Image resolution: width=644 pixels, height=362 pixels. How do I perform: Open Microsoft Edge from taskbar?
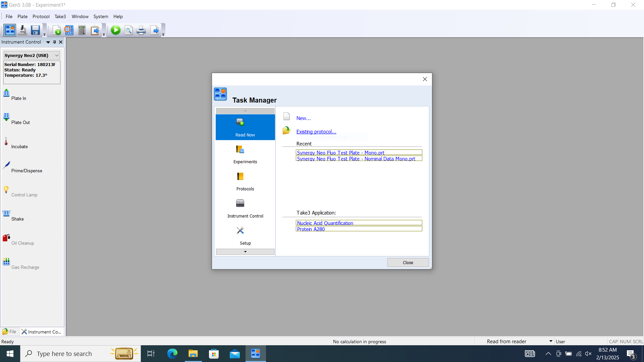tap(172, 354)
